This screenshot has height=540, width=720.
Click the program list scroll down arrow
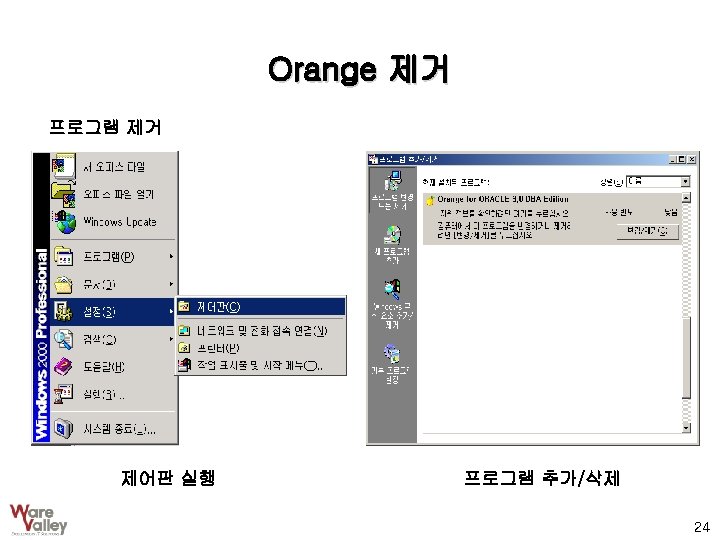686,428
